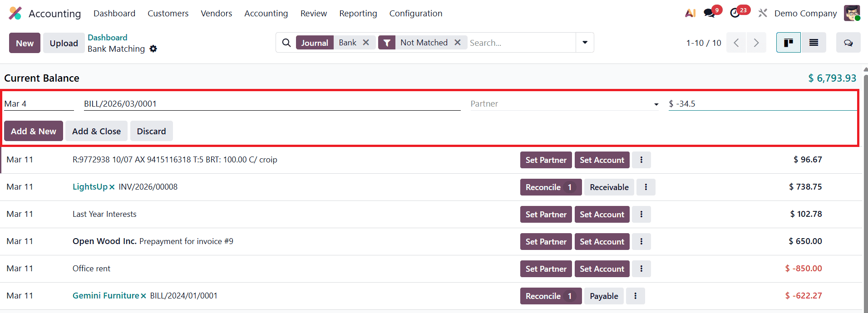
Task: Click the Search... input box
Action: tap(521, 43)
